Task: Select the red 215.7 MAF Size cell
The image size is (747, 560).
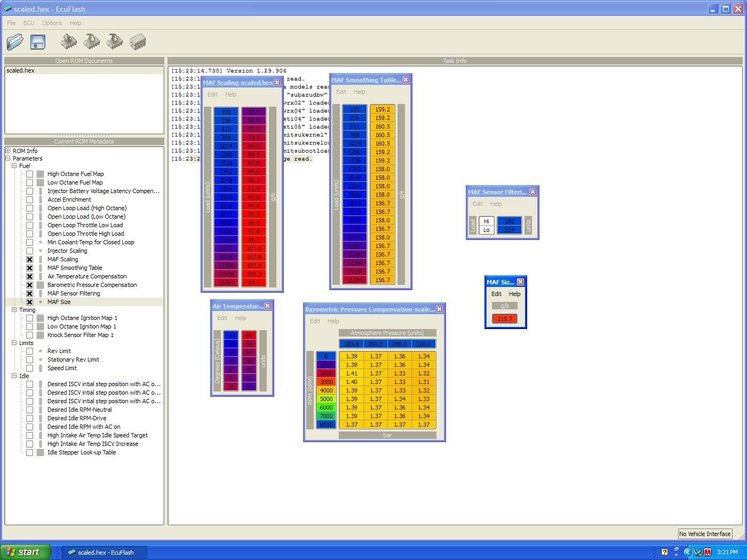Action: click(504, 319)
